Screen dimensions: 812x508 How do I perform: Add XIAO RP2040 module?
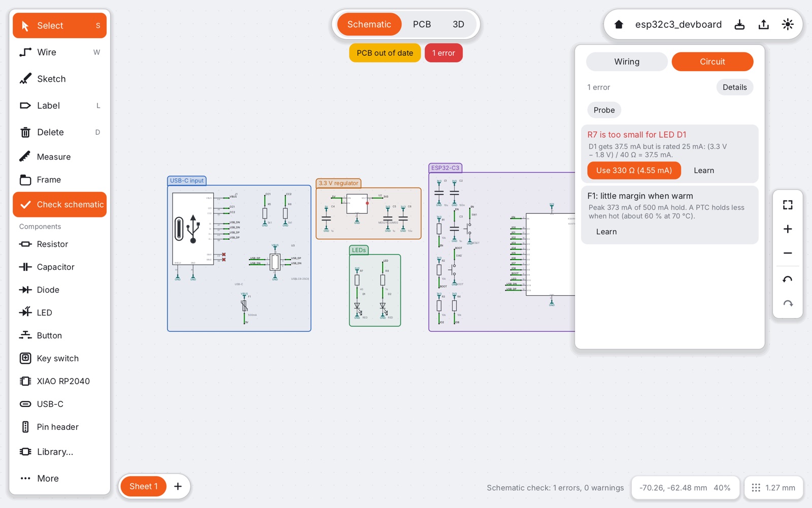pyautogui.click(x=59, y=381)
